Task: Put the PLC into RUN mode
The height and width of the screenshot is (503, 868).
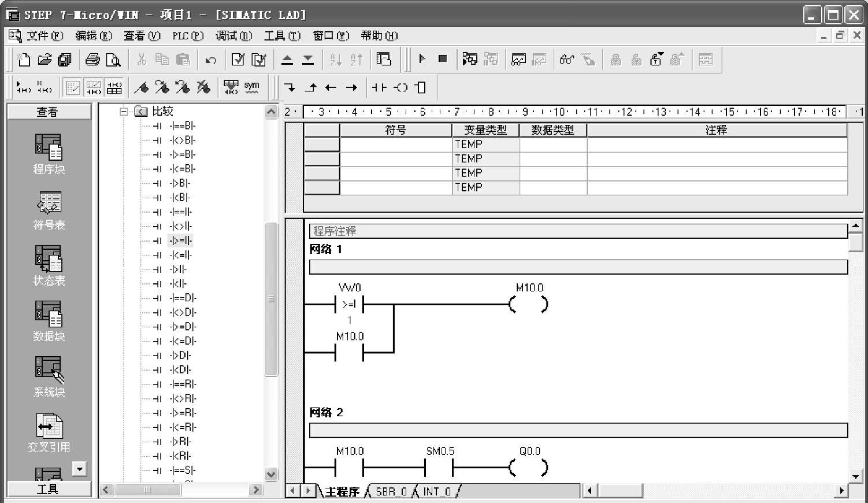Action: click(422, 59)
